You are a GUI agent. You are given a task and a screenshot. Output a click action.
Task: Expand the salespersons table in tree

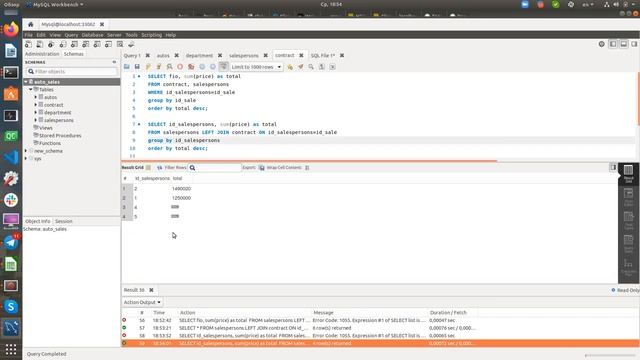[x=36, y=120]
